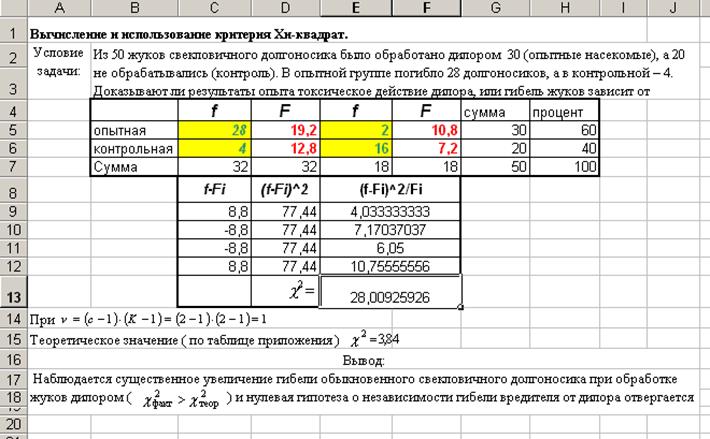Click 8,8 in row 9
Image resolution: width=710 pixels, height=439 pixels.
point(215,212)
